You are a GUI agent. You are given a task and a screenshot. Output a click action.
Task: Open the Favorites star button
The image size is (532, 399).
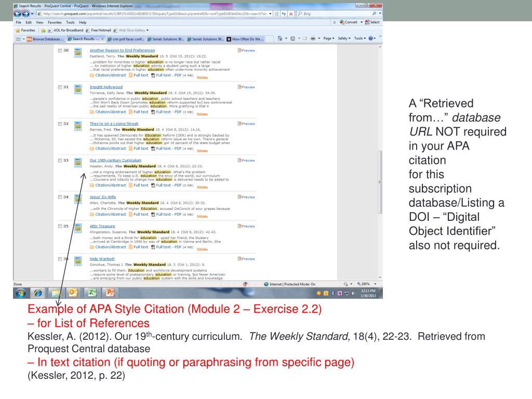coord(25,30)
